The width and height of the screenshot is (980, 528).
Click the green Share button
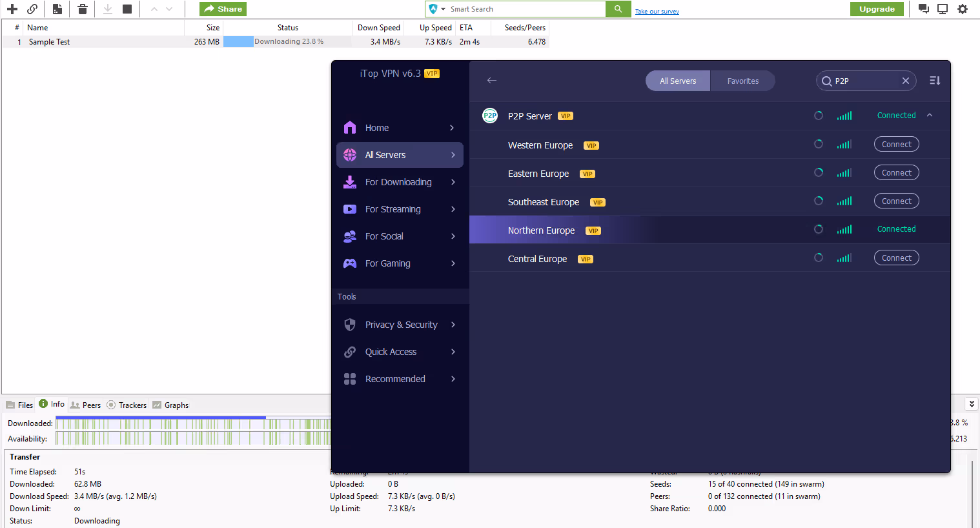pos(223,9)
